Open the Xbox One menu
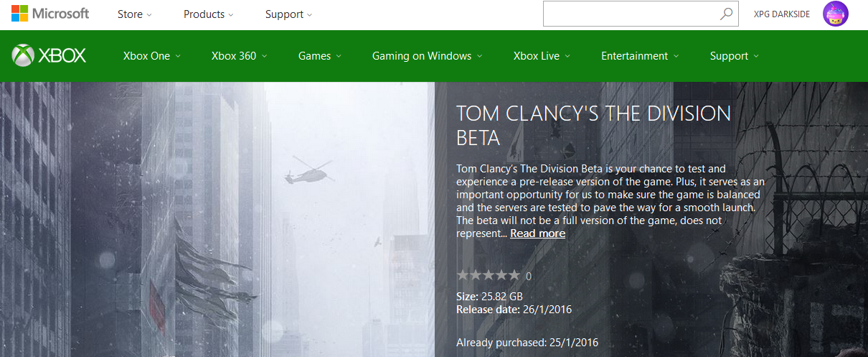Viewport: 868px width, 357px height. [152, 56]
